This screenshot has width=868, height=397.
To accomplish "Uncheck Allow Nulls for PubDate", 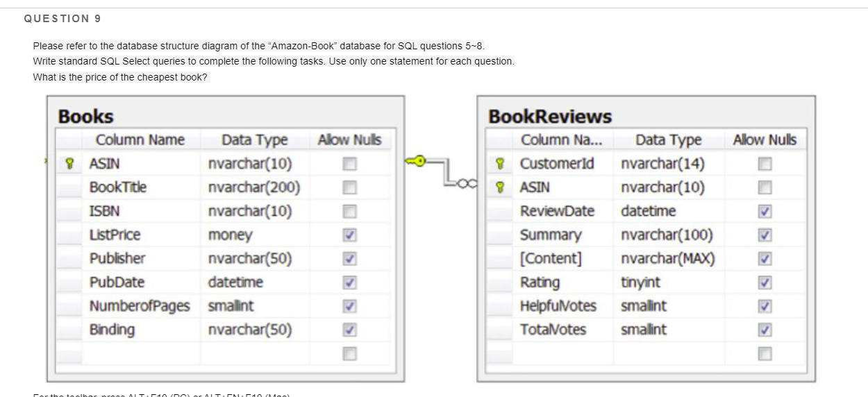I will tap(350, 282).
